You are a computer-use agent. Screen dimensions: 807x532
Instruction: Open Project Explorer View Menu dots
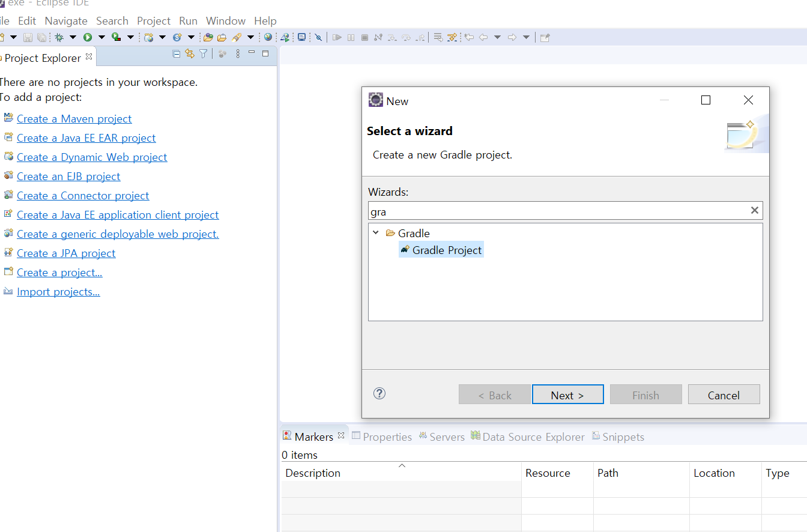[x=238, y=53]
